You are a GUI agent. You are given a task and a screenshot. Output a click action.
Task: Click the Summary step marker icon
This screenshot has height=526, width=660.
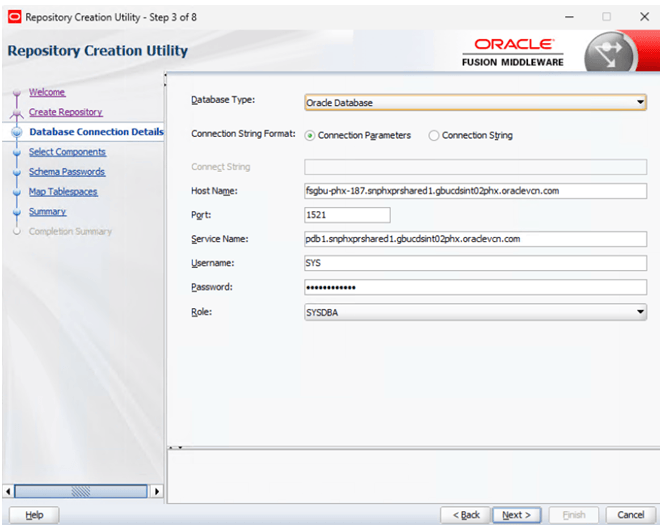tap(16, 212)
